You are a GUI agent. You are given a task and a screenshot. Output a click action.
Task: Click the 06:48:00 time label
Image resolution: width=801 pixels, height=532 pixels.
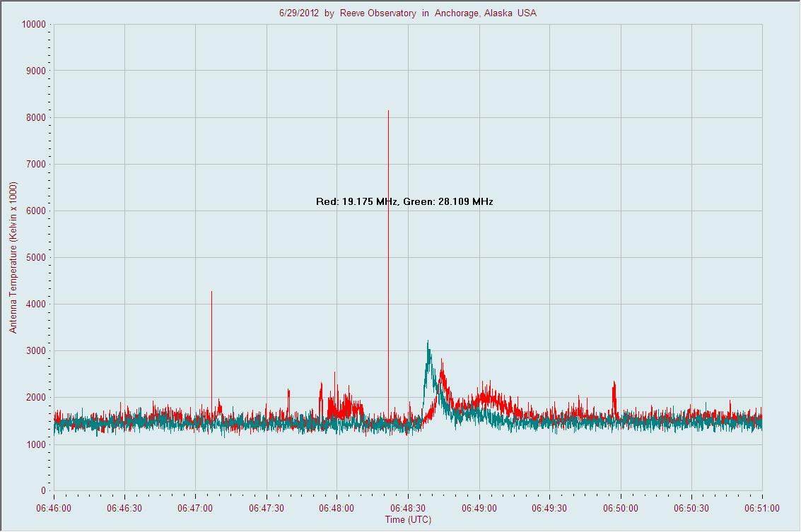[337, 508]
